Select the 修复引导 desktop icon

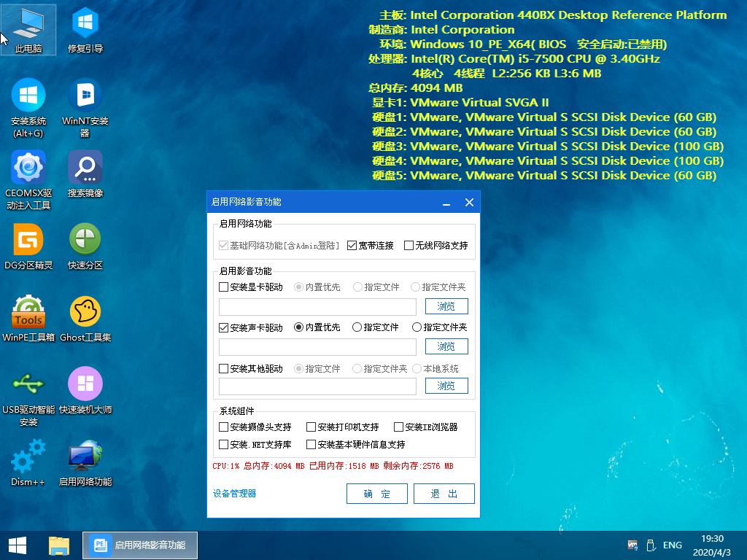click(85, 29)
